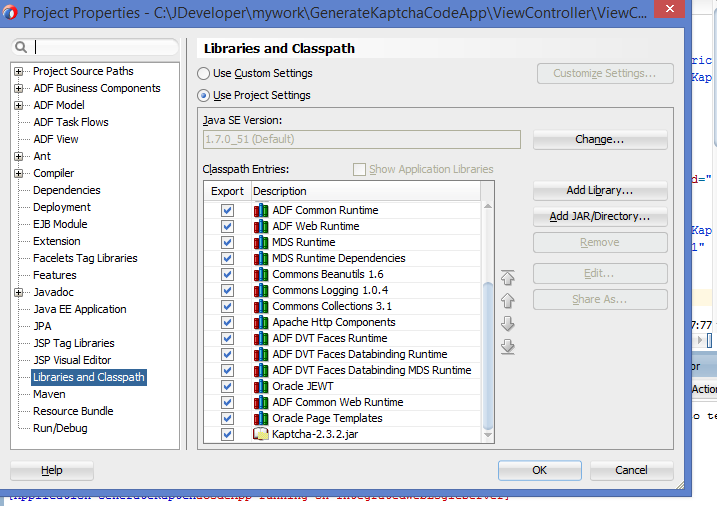717x506 pixels.
Task: Select Apache Http Components entry text
Action: (x=334, y=322)
